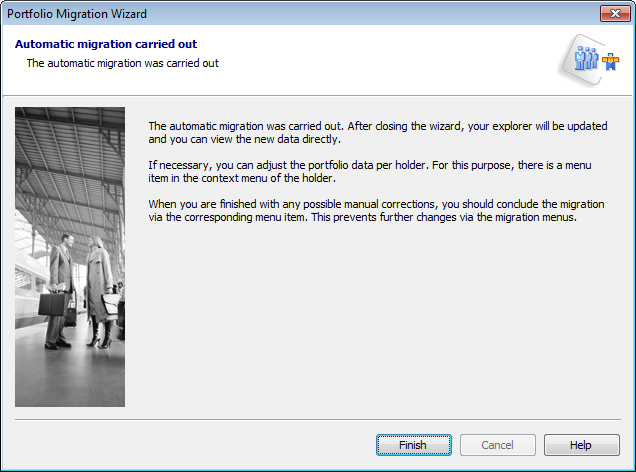The image size is (636, 472).
Task: Click paragraph about concluding the migration
Action: [x=375, y=210]
